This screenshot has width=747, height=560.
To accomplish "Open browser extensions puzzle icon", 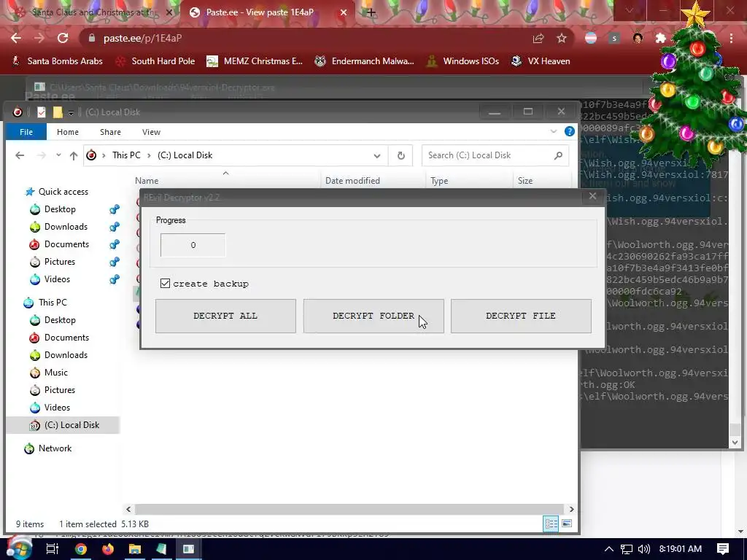I will point(661,38).
